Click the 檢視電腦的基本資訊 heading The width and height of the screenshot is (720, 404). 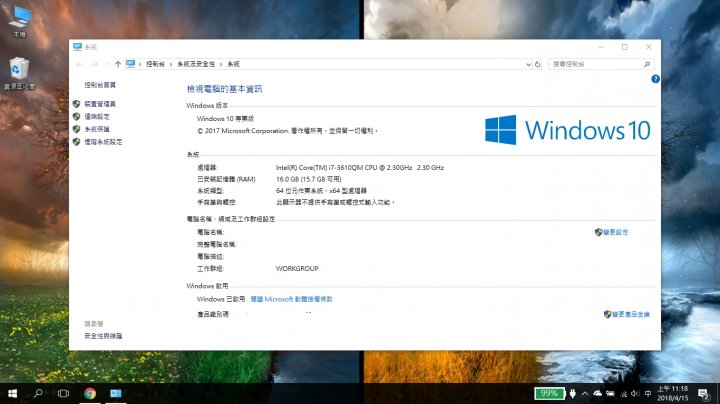click(225, 89)
